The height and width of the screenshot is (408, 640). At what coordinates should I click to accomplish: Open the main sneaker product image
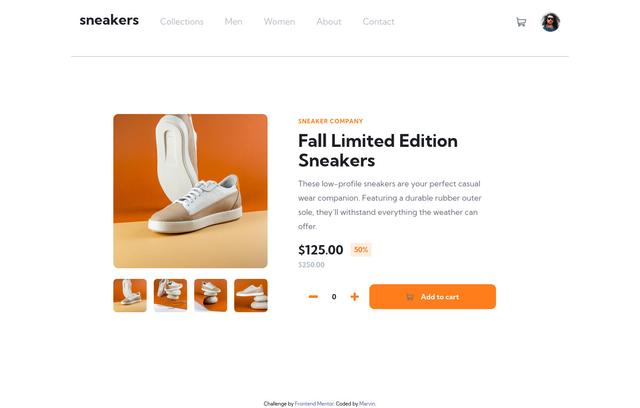coord(191,191)
